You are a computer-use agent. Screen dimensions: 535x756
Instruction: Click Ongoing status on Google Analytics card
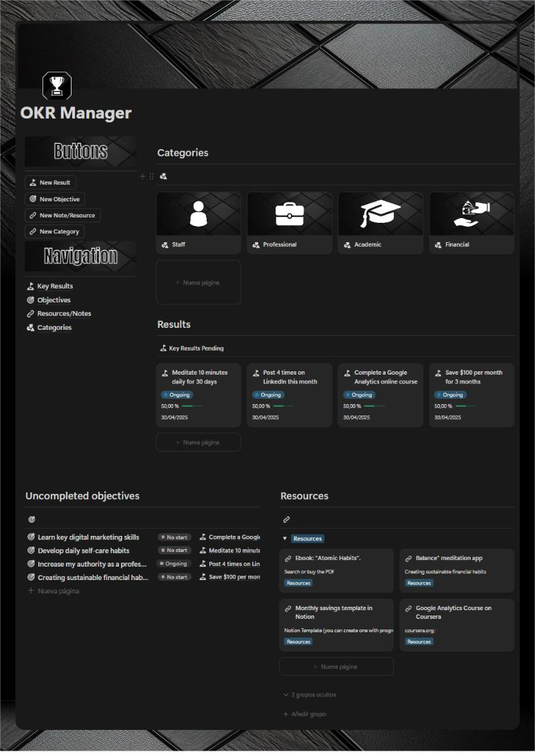[x=358, y=395]
